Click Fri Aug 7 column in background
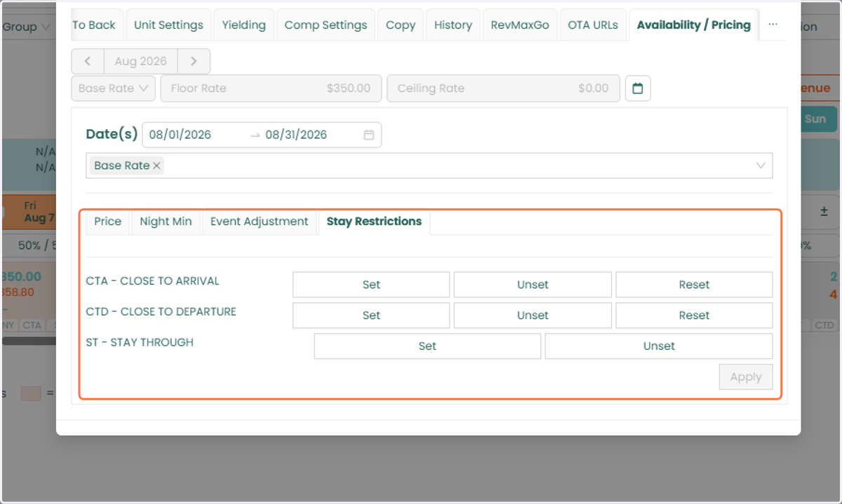 point(29,212)
